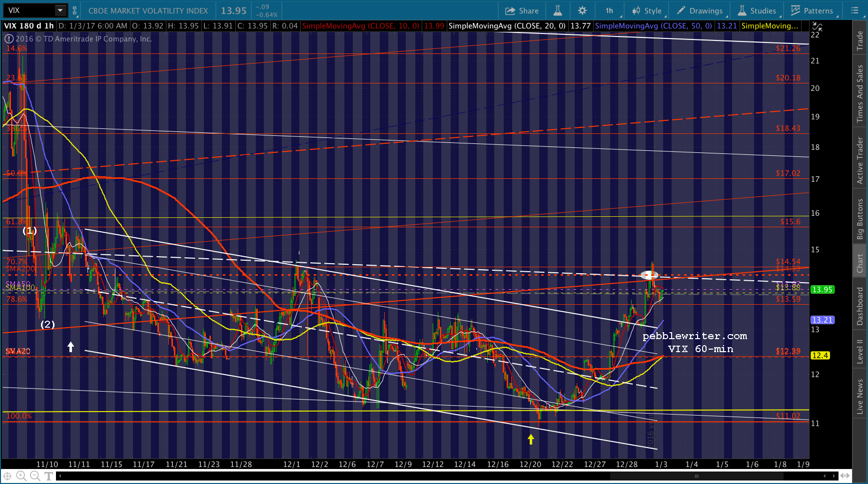Click the zoom out magnifier

click(x=35, y=476)
